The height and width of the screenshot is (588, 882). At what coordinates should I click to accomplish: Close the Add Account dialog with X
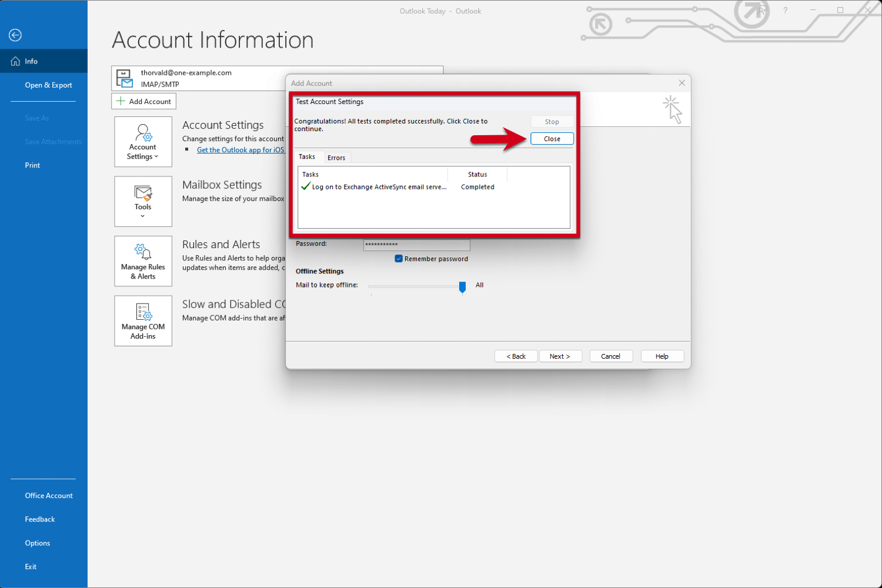click(x=681, y=83)
